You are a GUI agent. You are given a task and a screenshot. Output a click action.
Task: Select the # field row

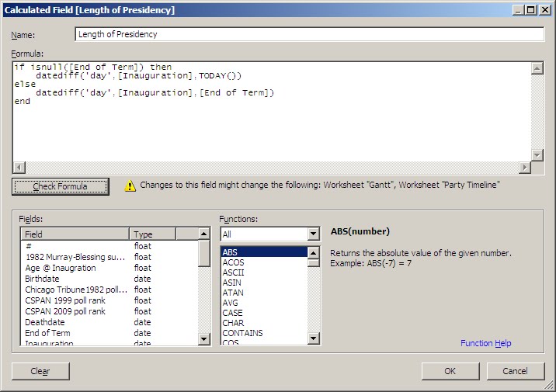tap(110, 246)
